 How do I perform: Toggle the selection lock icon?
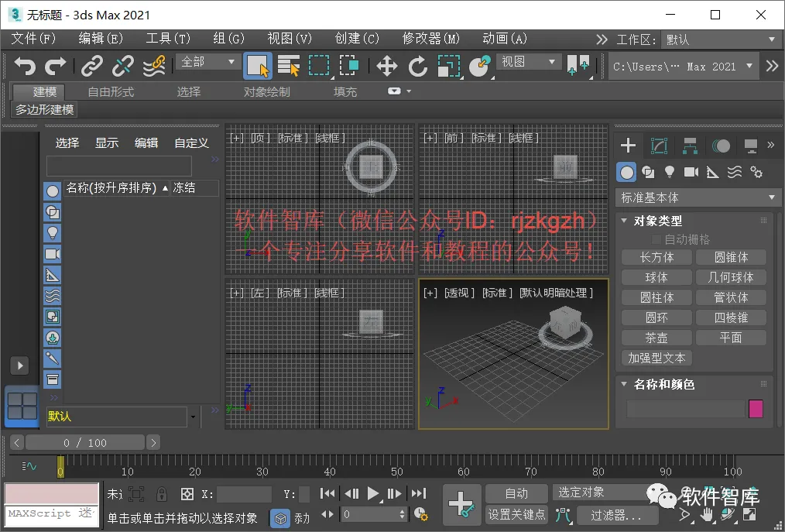(162, 494)
